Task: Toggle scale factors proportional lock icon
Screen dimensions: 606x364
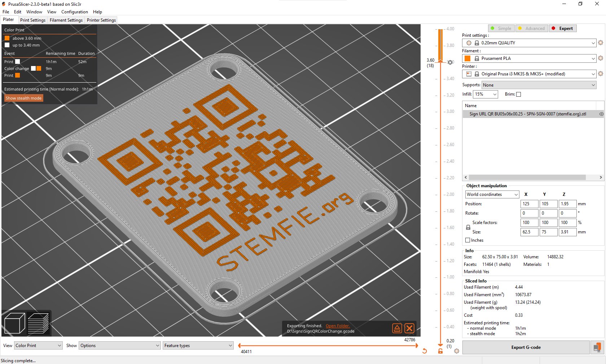Action: pos(468,227)
